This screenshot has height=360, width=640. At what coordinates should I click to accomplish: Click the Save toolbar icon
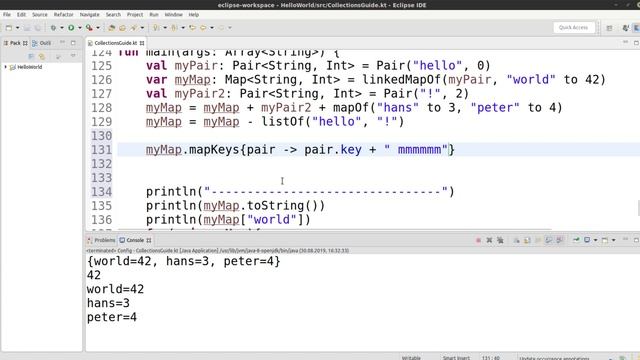click(27, 28)
